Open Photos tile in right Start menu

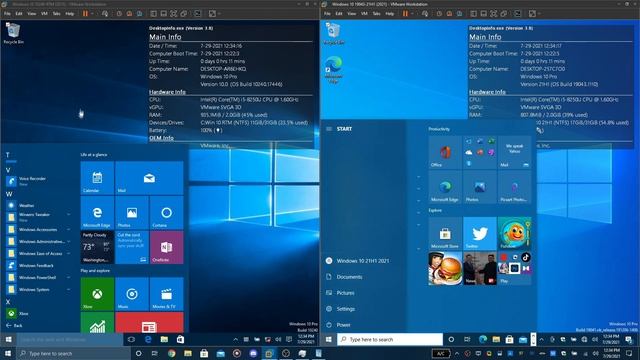click(x=480, y=187)
